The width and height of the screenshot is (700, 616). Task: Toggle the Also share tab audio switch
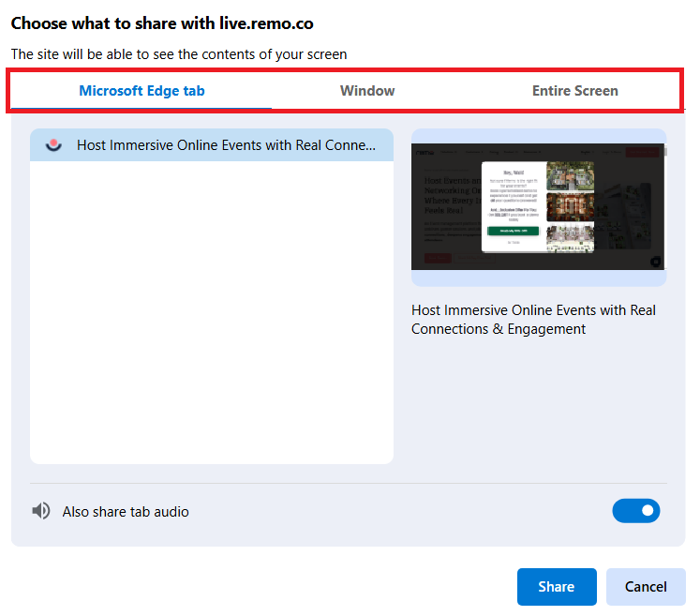[635, 511]
